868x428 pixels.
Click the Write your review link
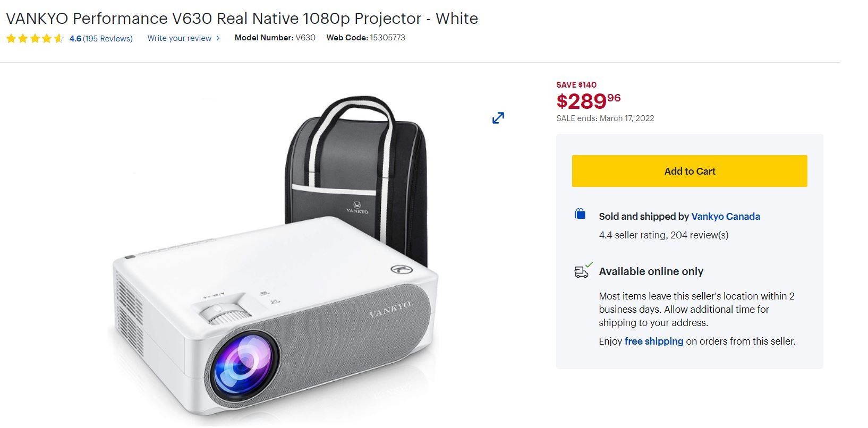[x=179, y=38]
